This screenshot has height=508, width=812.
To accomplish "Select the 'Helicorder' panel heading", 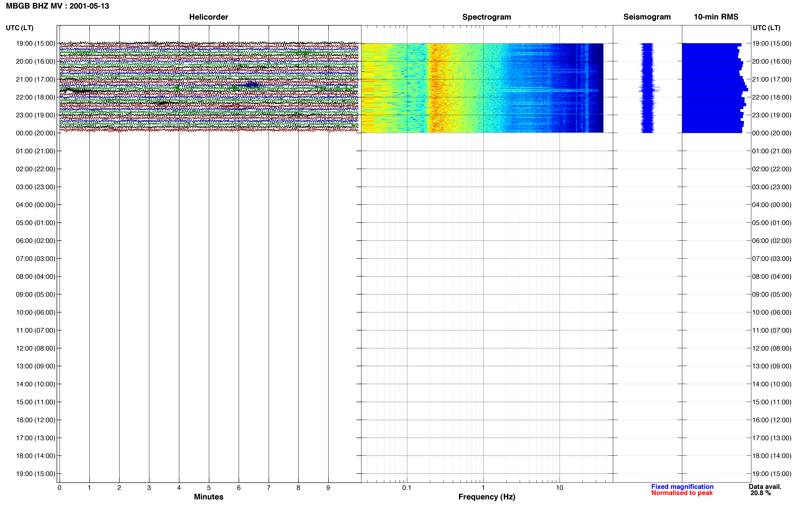I will pos(209,17).
